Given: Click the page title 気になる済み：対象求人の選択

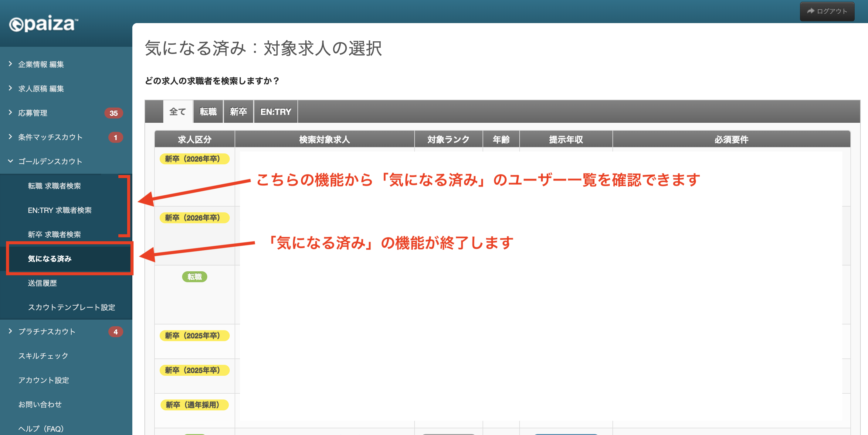Looking at the screenshot, I should click(263, 48).
